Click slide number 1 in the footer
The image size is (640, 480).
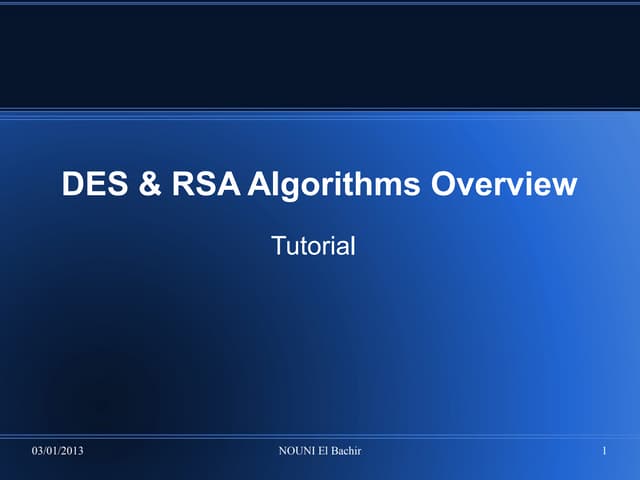pos(605,453)
